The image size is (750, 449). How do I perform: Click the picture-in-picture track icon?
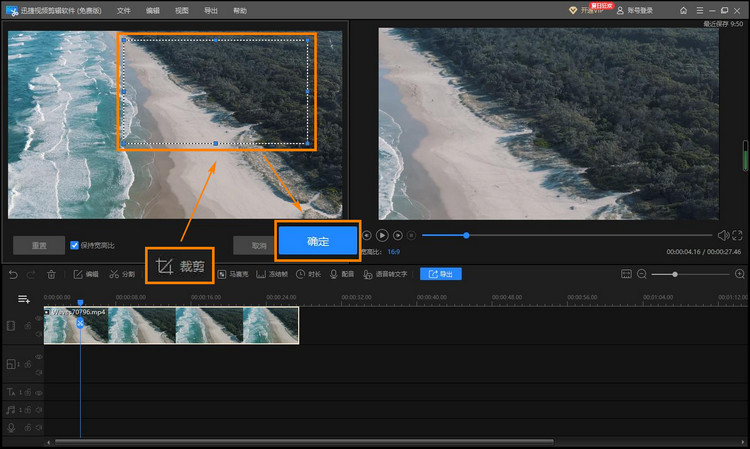11,364
